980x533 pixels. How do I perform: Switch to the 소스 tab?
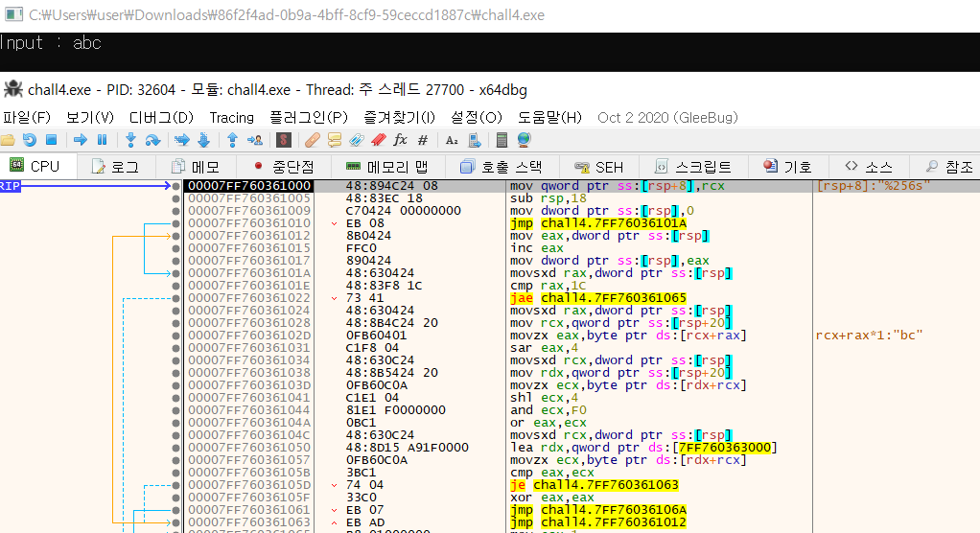coord(870,167)
